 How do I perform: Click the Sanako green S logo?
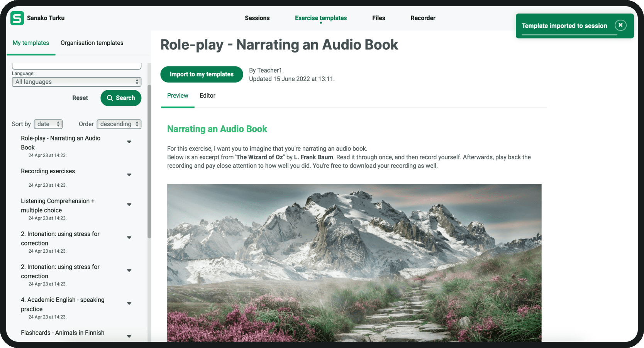(x=17, y=18)
